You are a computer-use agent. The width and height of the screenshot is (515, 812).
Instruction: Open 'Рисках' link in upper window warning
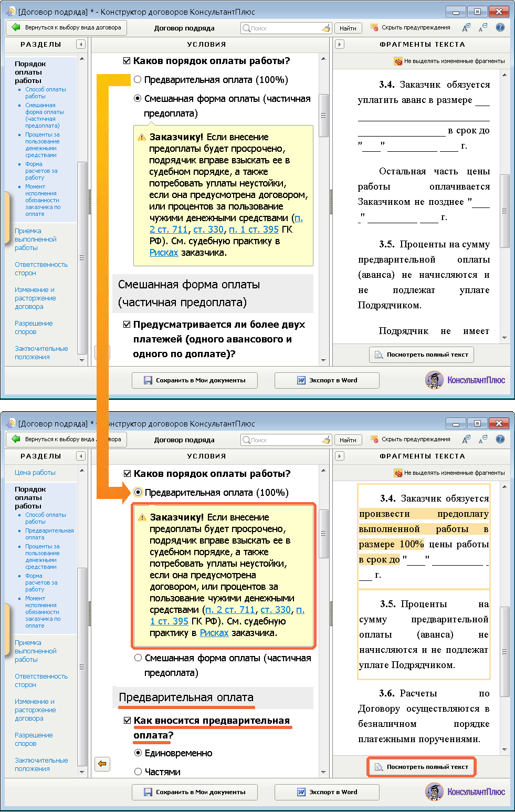click(164, 253)
